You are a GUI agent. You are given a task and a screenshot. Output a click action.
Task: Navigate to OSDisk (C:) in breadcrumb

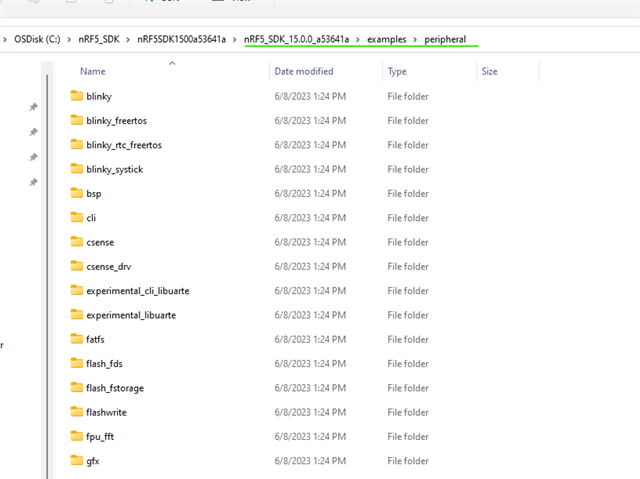37,39
